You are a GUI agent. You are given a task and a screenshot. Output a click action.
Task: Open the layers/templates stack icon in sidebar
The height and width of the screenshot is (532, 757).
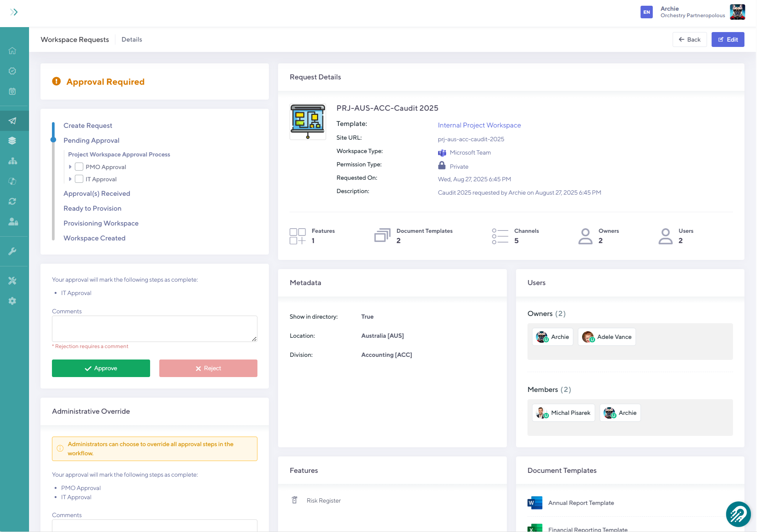click(13, 140)
